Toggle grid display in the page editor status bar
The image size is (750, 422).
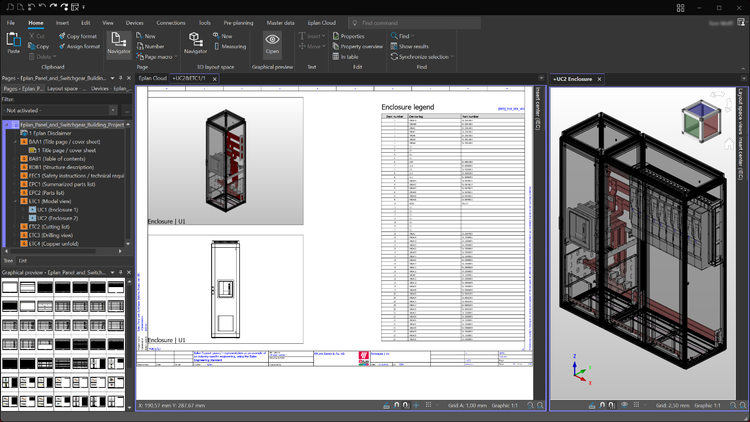coord(429,405)
